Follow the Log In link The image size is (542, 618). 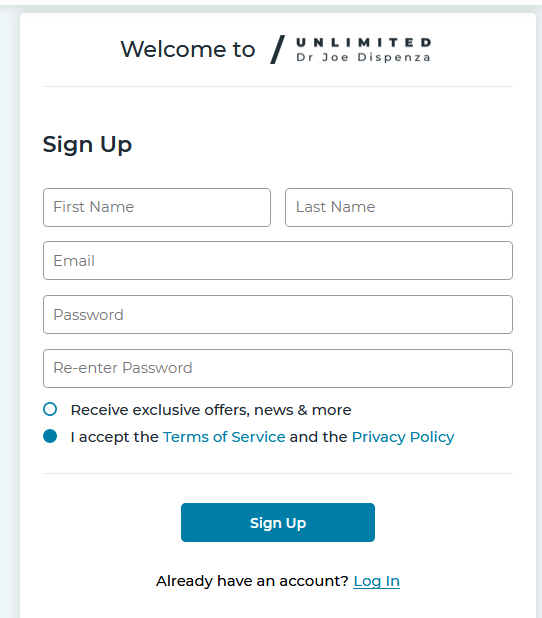(x=376, y=581)
